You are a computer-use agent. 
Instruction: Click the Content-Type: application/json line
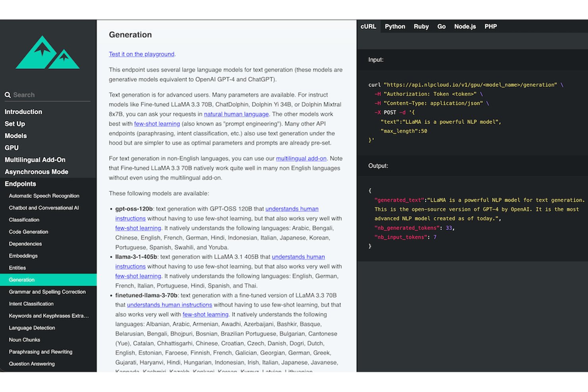coord(432,103)
